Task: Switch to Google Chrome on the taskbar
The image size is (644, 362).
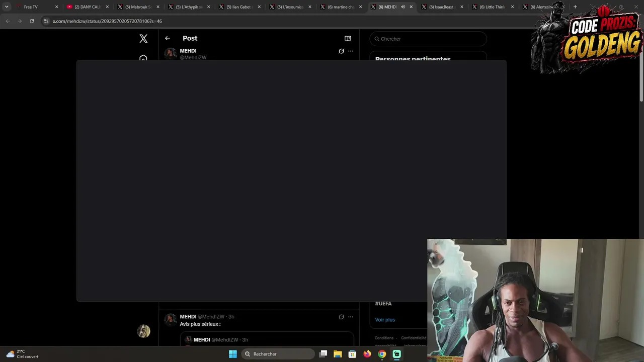Action: (382, 354)
